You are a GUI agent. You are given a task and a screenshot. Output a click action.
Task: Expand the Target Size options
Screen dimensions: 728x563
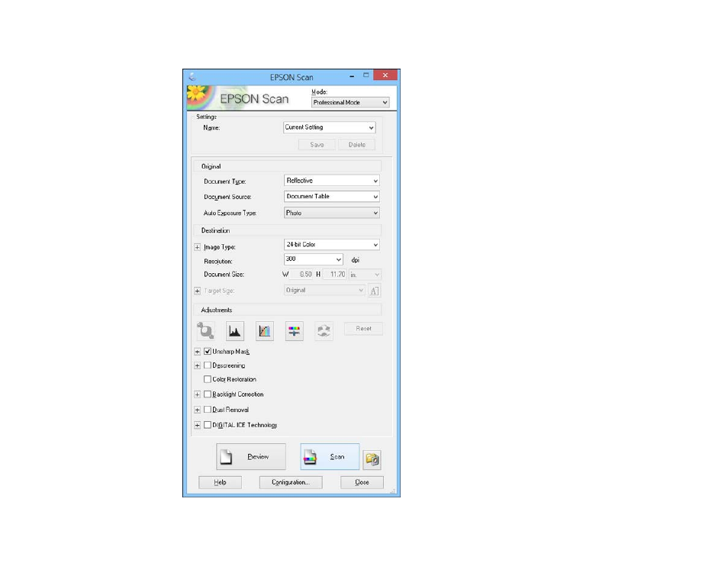pos(198,291)
